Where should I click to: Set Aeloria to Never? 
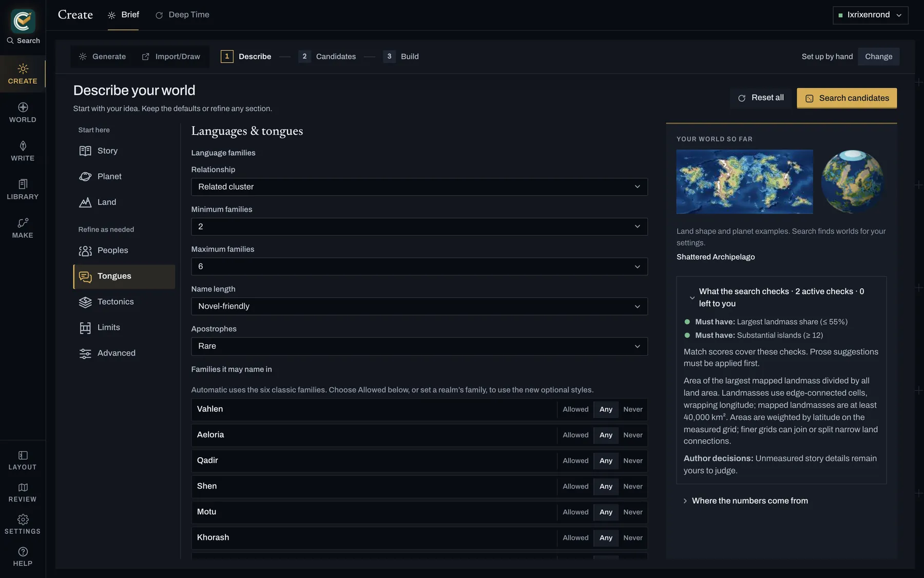coord(632,435)
